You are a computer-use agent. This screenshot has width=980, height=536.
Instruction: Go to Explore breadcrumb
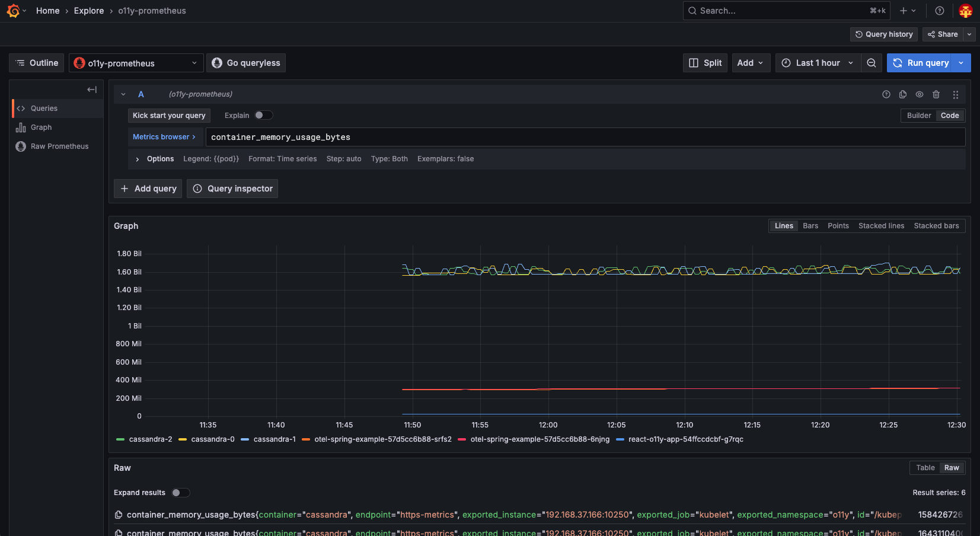(x=89, y=11)
